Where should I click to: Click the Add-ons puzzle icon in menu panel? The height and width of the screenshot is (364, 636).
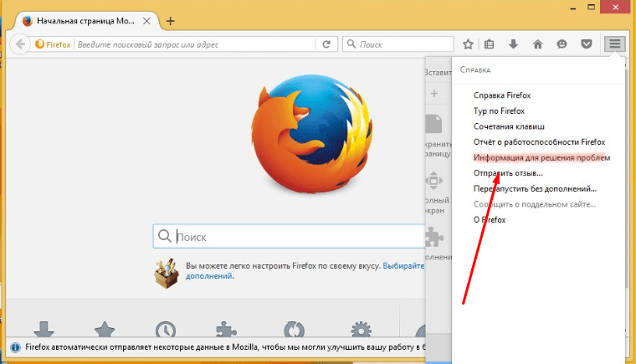coord(434,237)
